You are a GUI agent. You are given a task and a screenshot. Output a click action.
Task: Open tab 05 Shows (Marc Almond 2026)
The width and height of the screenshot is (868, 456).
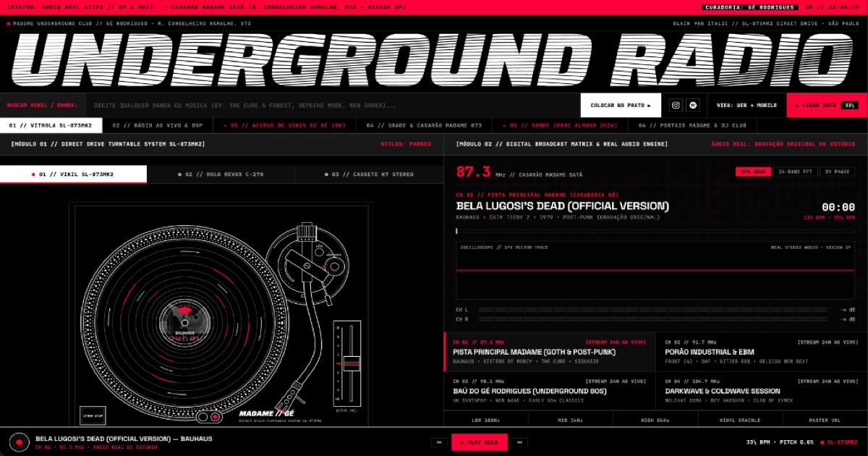pyautogui.click(x=560, y=125)
